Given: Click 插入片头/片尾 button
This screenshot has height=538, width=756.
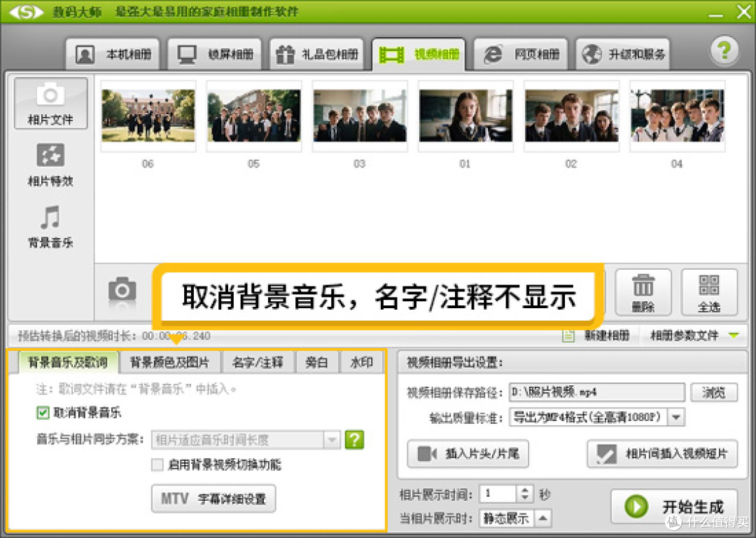Looking at the screenshot, I should (468, 453).
